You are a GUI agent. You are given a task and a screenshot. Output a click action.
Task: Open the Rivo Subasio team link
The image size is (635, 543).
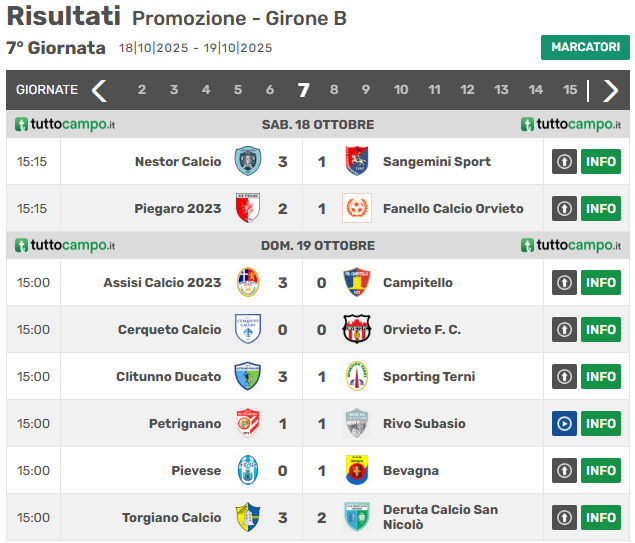(x=424, y=423)
